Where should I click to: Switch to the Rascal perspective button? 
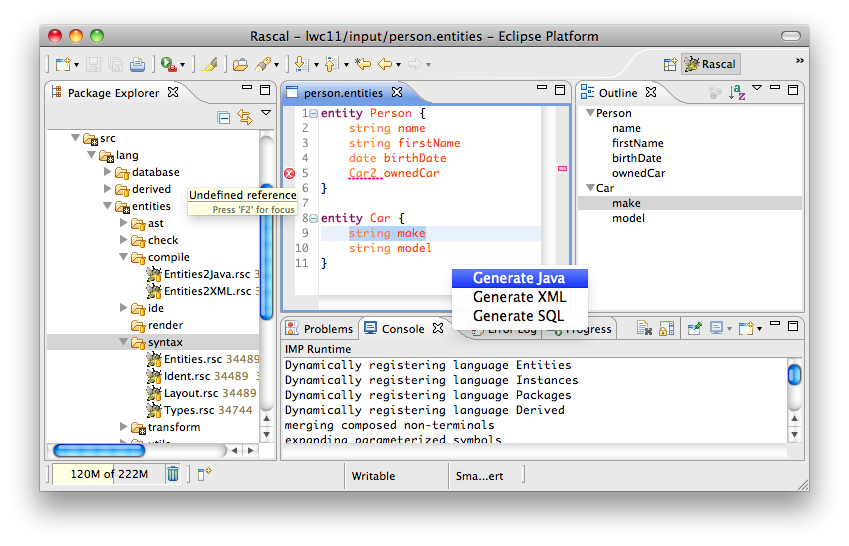[x=710, y=64]
